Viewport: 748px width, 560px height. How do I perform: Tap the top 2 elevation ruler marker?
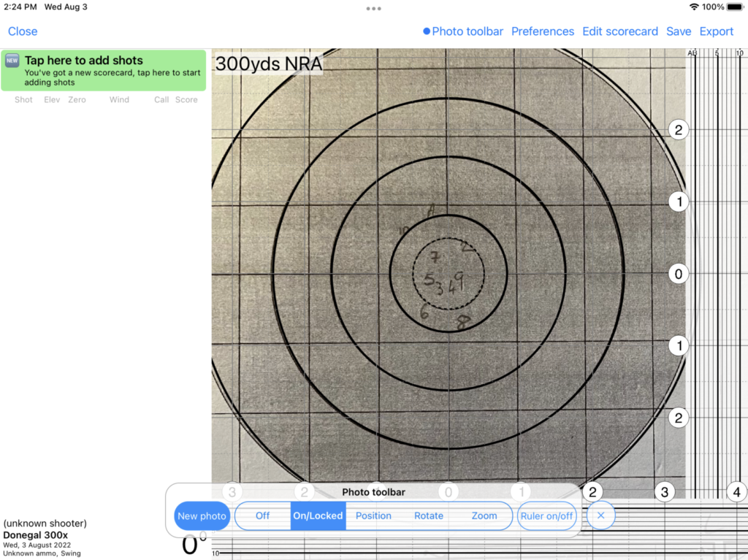[679, 131]
